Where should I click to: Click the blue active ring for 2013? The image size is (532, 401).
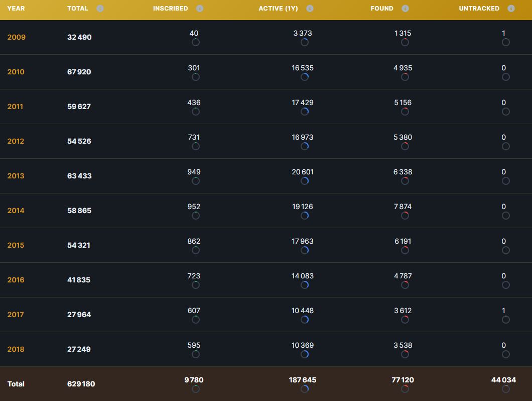pos(305,181)
